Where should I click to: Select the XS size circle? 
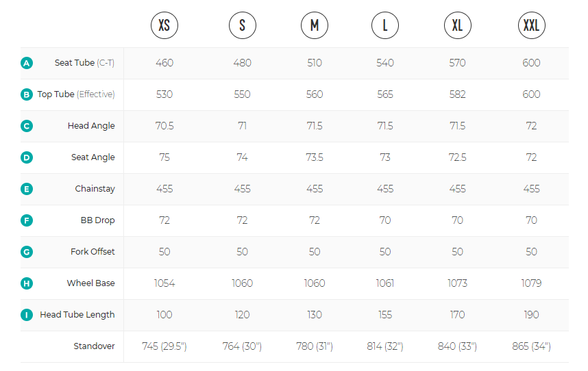click(x=164, y=25)
